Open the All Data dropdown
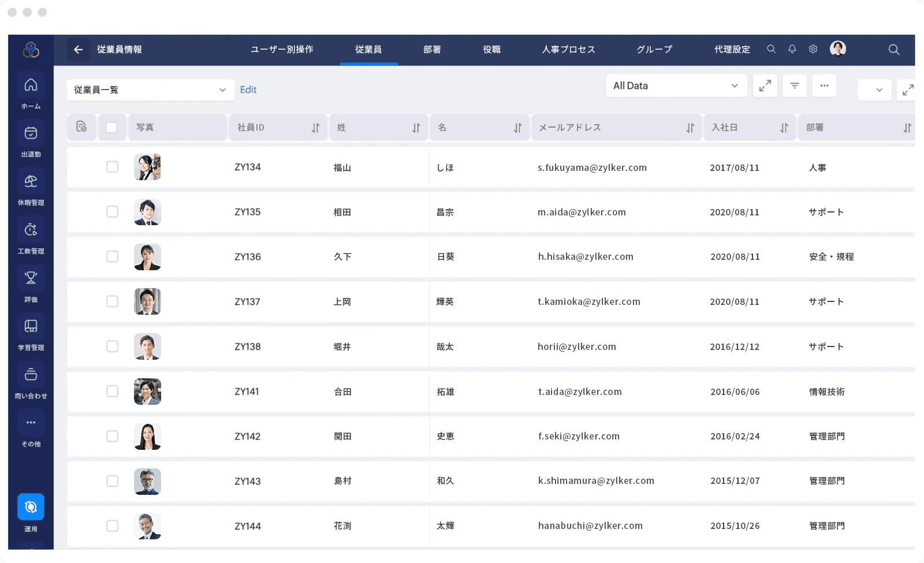Viewport: 924px width, 563px height. (676, 85)
